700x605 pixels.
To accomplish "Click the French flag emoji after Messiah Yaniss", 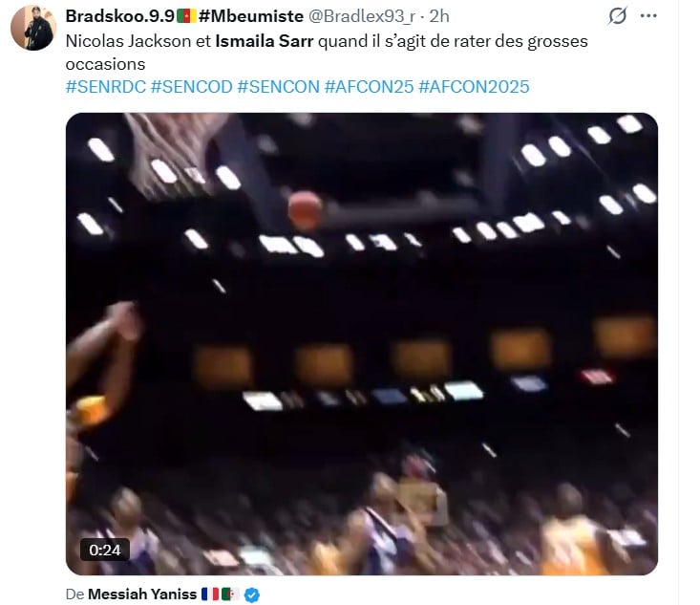I will pos(210,594).
